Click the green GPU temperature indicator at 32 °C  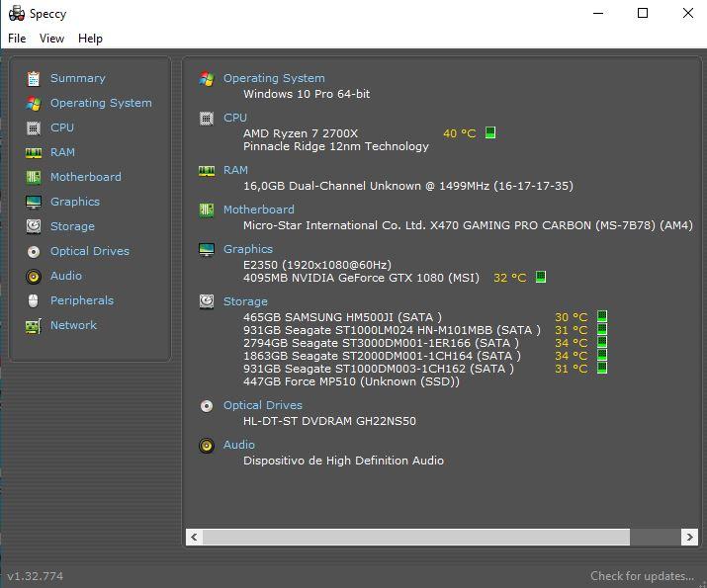pyautogui.click(x=540, y=277)
